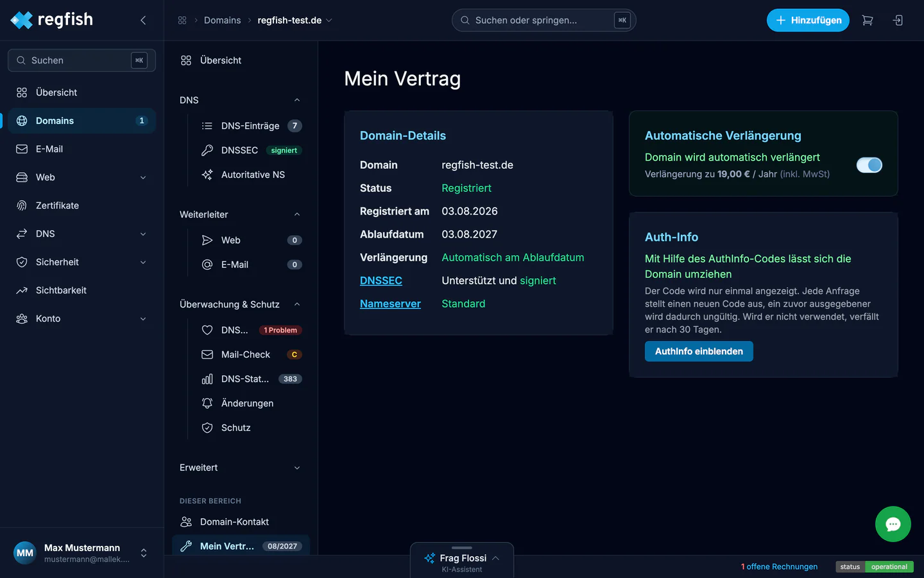Open the shopping cart
Screen dimensions: 924x578
coord(868,21)
